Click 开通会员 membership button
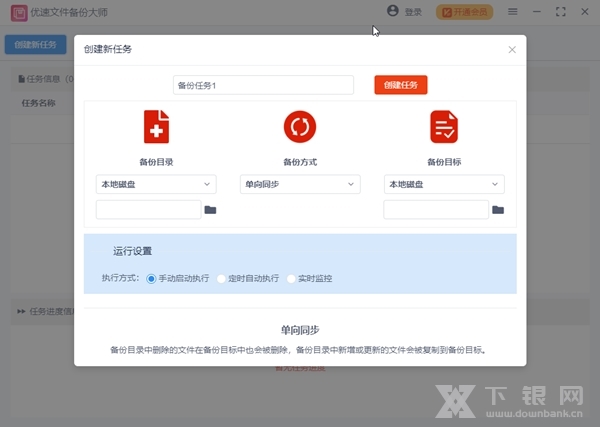The height and width of the screenshot is (427, 600). point(465,12)
